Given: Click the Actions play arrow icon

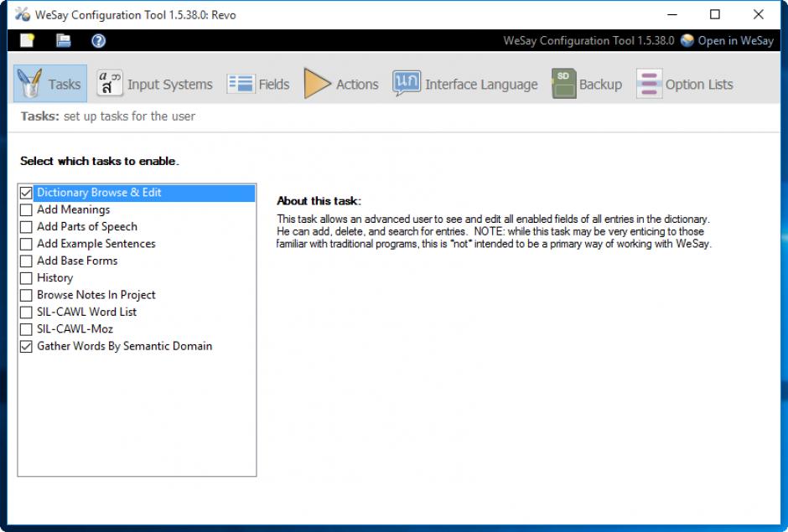Looking at the screenshot, I should click(x=317, y=84).
